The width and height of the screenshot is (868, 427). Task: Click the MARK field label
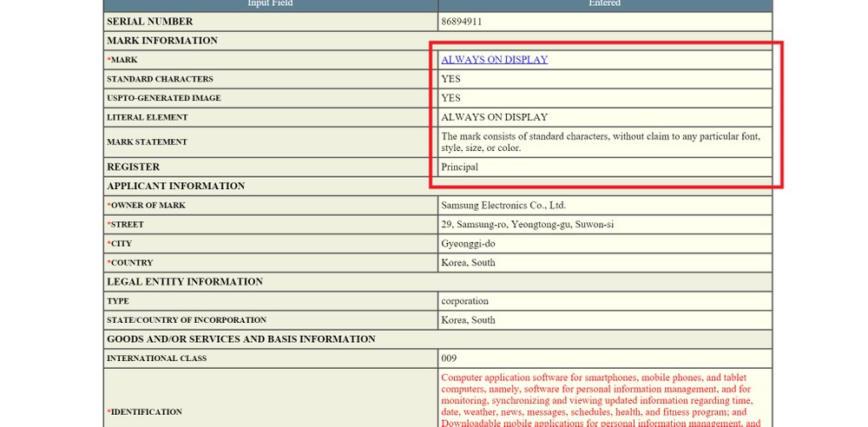[122, 60]
